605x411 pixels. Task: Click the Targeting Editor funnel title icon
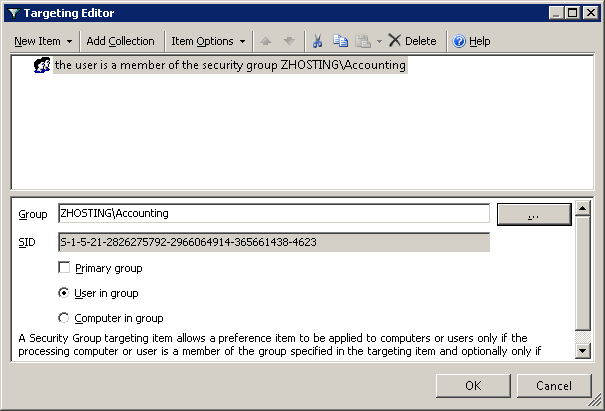[x=14, y=14]
